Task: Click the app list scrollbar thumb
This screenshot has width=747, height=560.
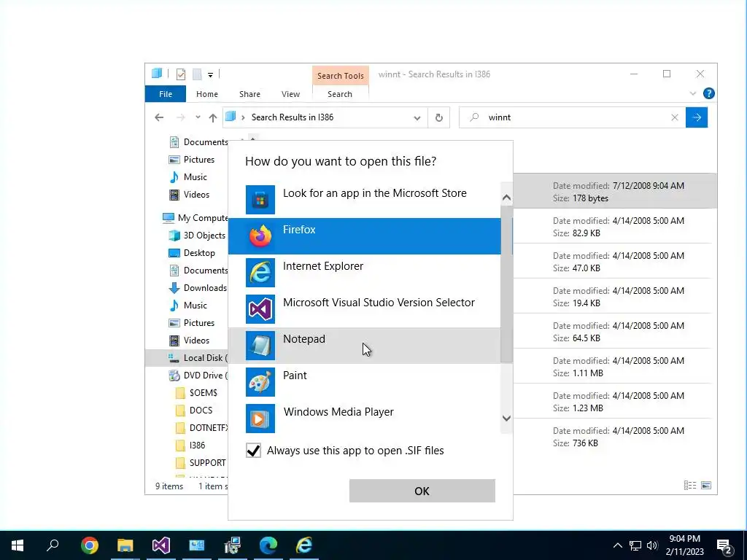Action: tap(506, 284)
